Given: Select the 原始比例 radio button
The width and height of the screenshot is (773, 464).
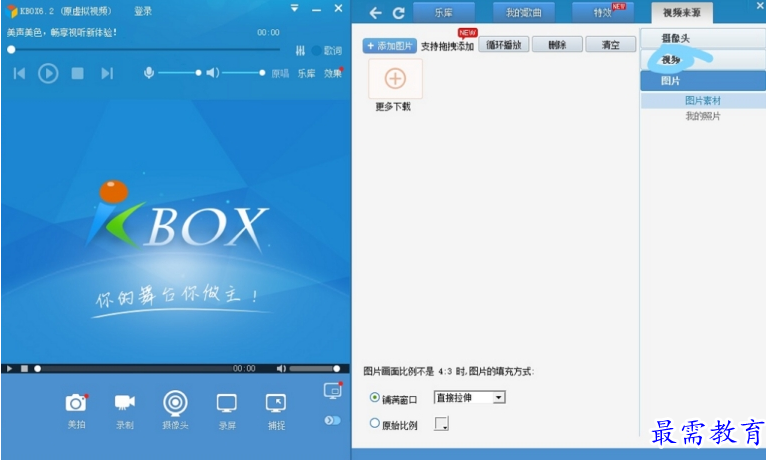Looking at the screenshot, I should pyautogui.click(x=375, y=423).
